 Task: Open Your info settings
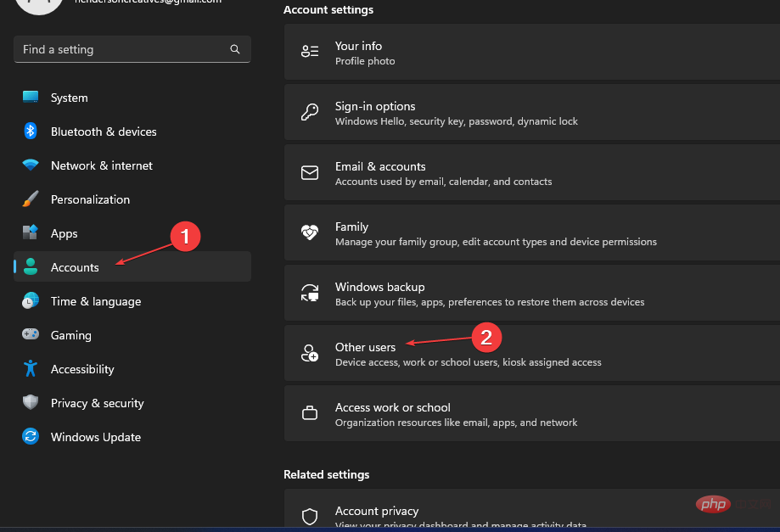pyautogui.click(x=532, y=52)
